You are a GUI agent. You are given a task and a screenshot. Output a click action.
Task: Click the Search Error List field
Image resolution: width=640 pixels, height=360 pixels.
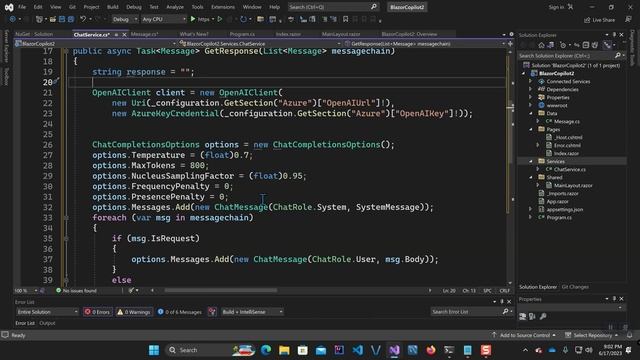click(x=467, y=312)
